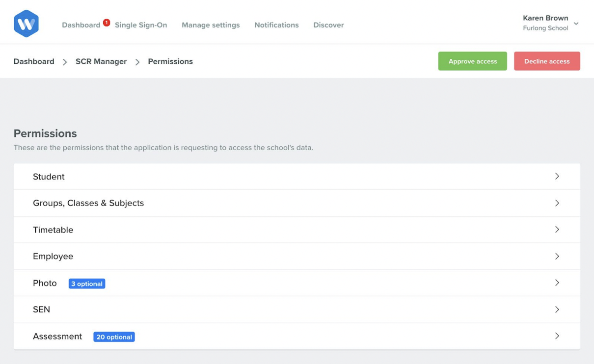Click the Assessment 20 optional badge
The height and width of the screenshot is (364, 594).
(114, 337)
